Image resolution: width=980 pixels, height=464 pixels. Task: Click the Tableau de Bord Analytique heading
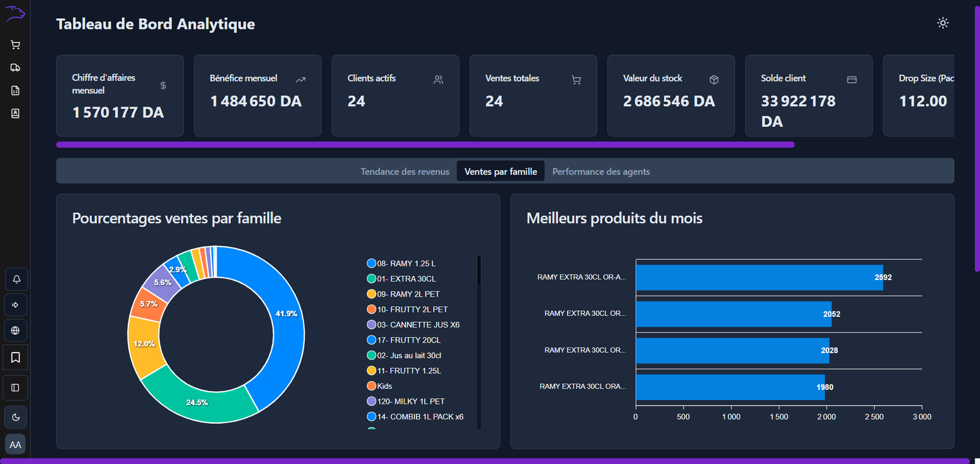[x=156, y=24]
